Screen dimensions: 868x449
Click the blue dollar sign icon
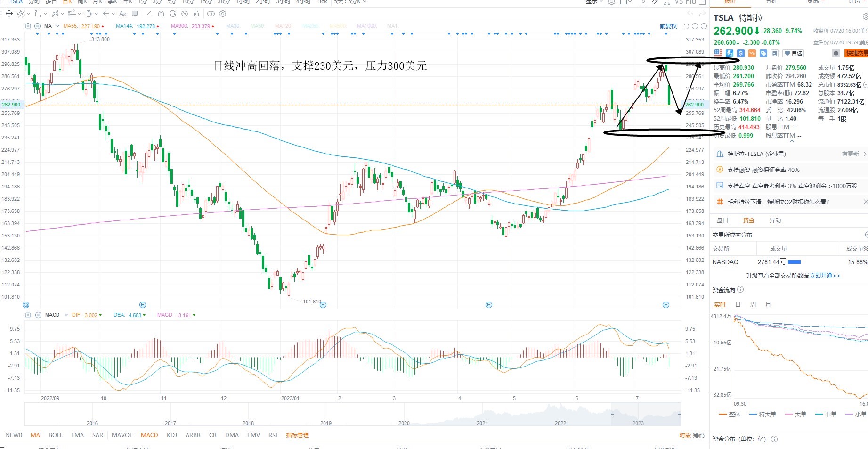click(x=740, y=53)
